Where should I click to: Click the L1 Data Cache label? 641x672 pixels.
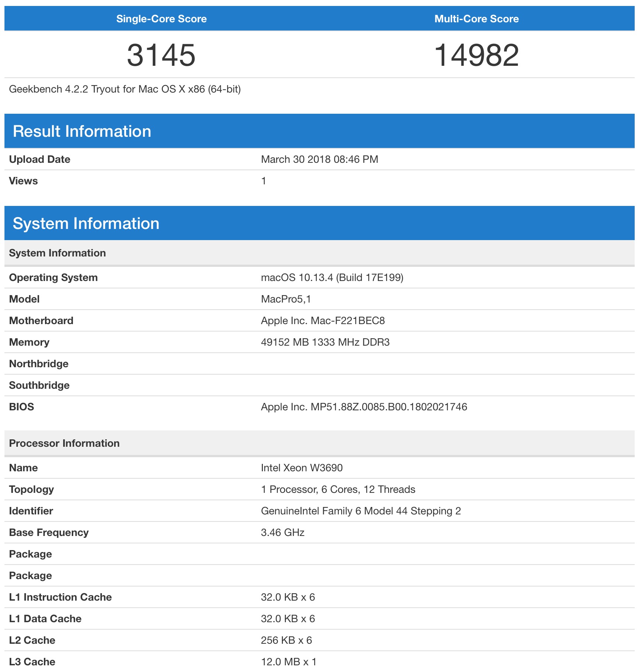point(45,619)
